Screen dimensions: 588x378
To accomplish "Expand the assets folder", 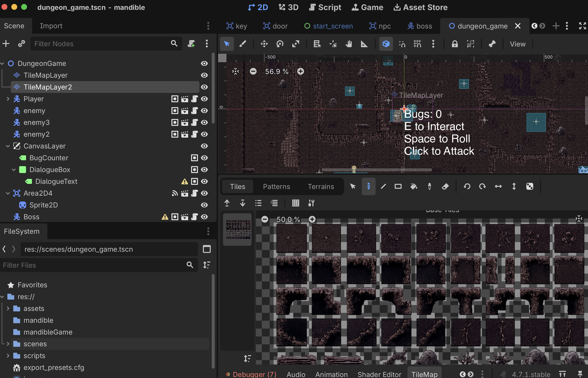I will click(8, 308).
